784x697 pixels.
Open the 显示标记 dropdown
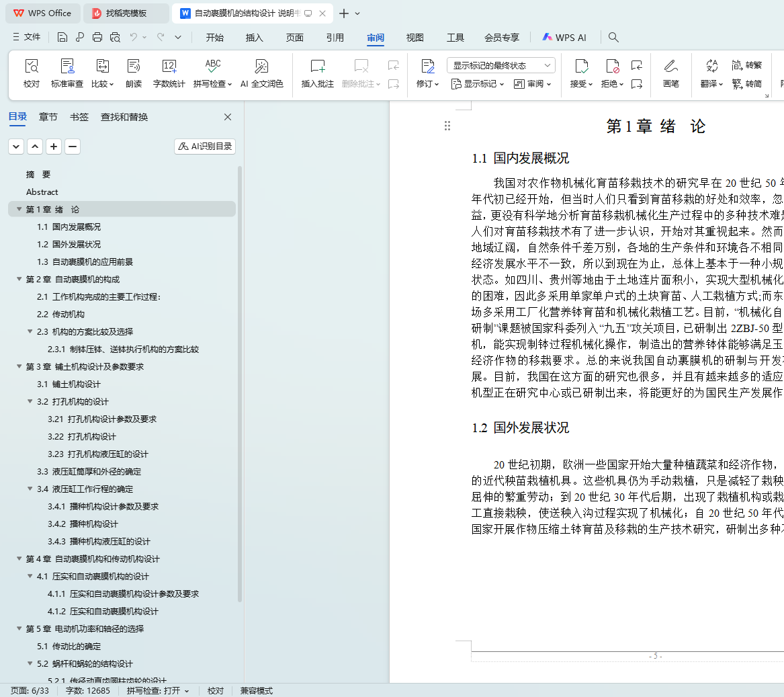pyautogui.click(x=478, y=84)
